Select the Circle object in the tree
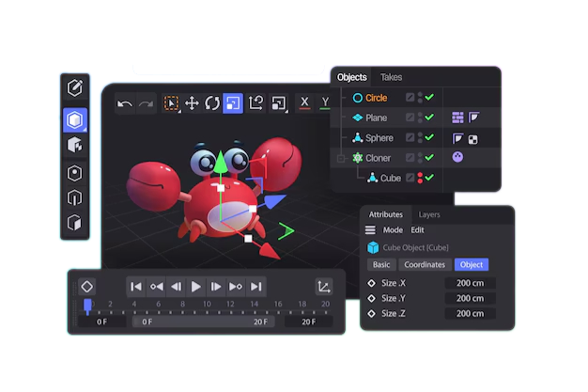 (376, 98)
